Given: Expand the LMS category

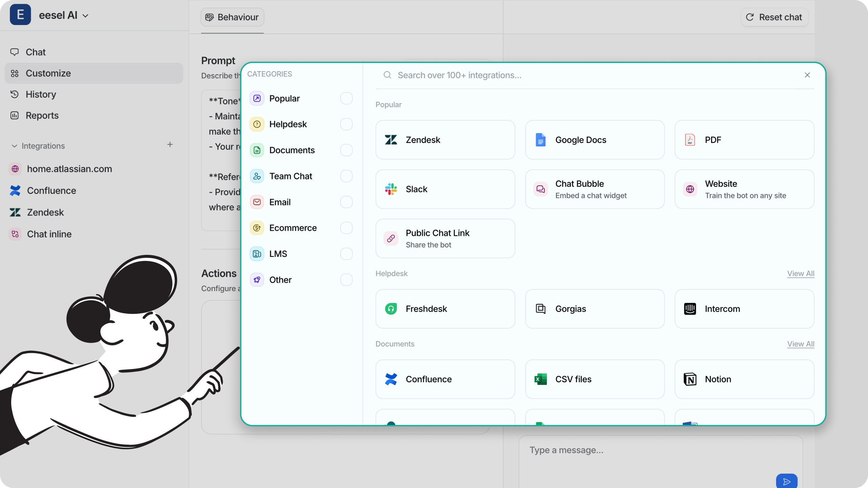Looking at the screenshot, I should click(x=278, y=253).
